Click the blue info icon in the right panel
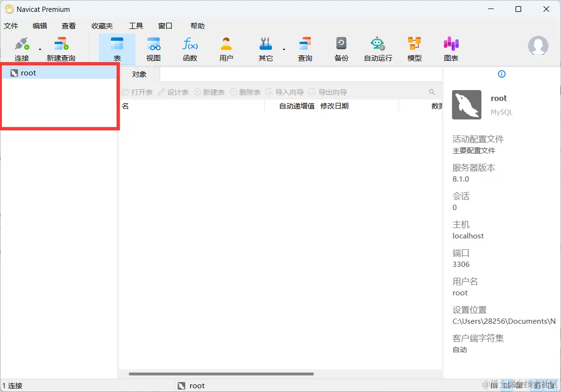Image resolution: width=561 pixels, height=392 pixels. point(502,74)
